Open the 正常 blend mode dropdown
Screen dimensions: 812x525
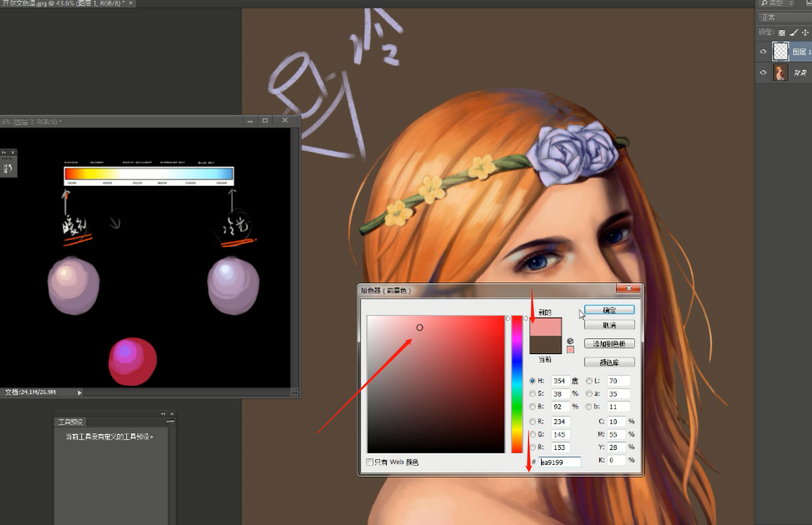coord(783,17)
